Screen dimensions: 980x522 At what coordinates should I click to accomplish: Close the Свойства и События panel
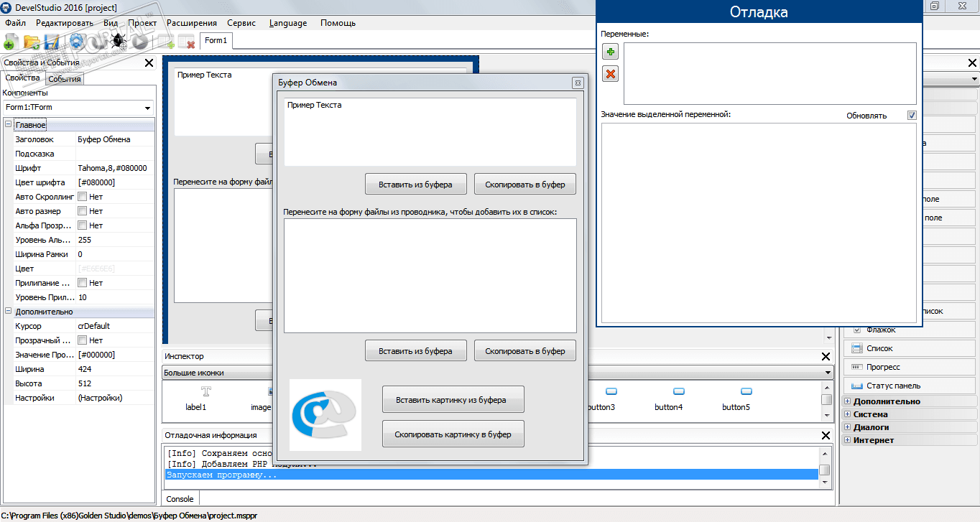[x=149, y=63]
